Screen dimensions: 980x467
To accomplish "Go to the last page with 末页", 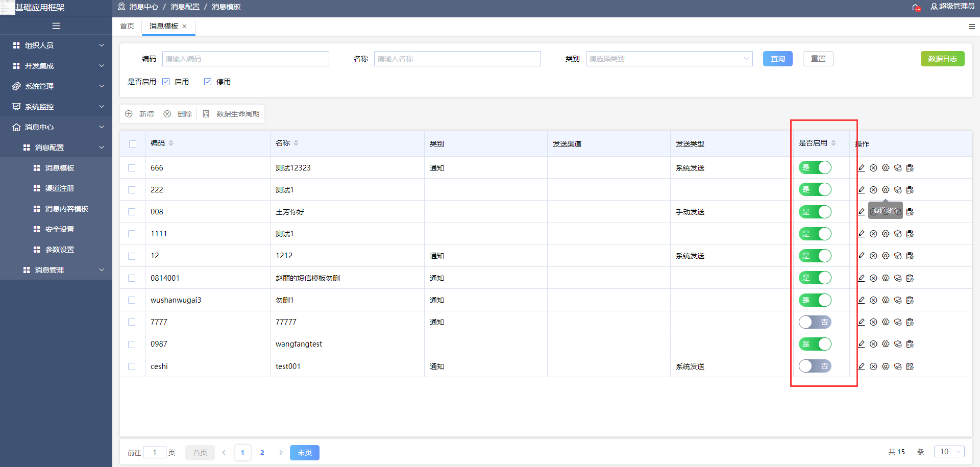I will [x=305, y=453].
